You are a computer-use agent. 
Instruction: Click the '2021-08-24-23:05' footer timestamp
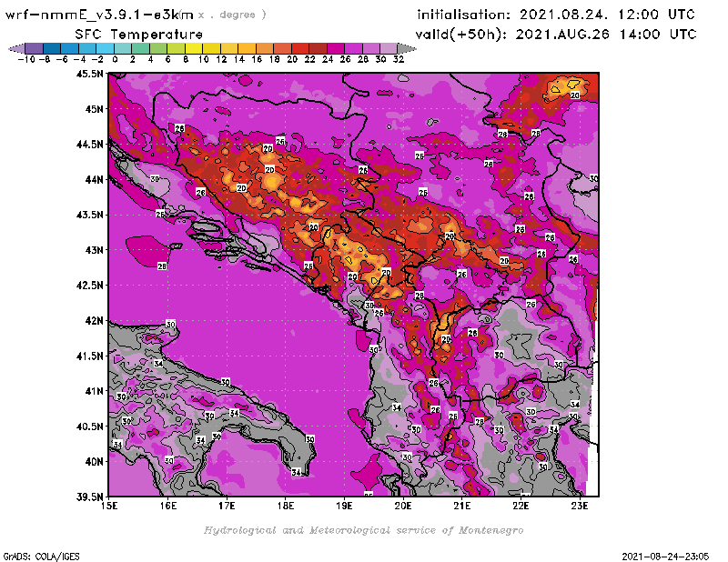[x=665, y=556]
